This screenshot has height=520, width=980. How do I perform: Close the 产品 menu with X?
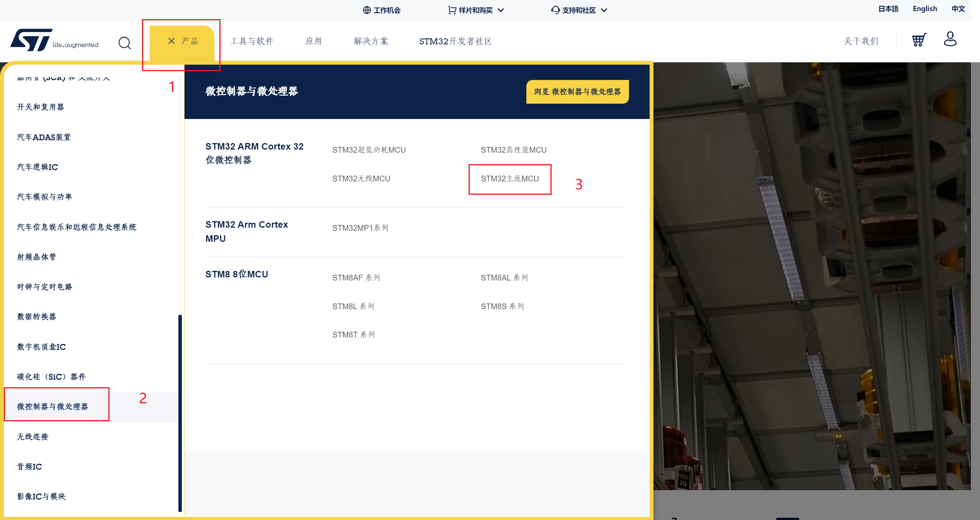tap(171, 41)
